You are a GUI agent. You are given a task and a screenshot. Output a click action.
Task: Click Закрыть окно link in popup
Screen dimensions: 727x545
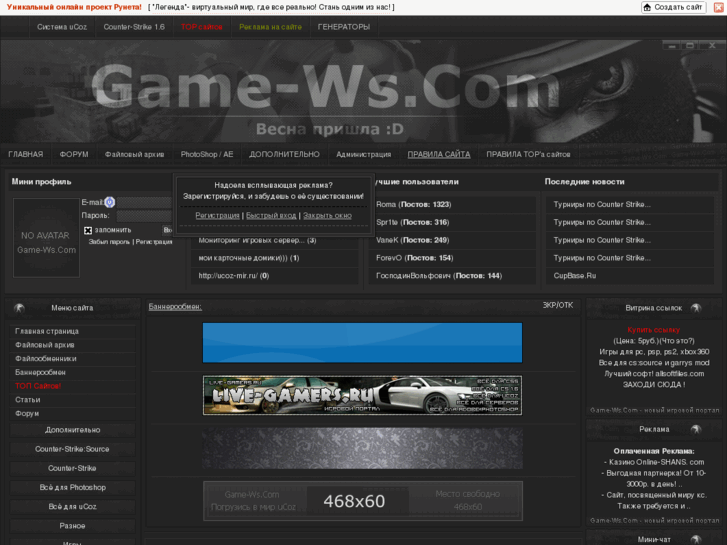tap(327, 216)
